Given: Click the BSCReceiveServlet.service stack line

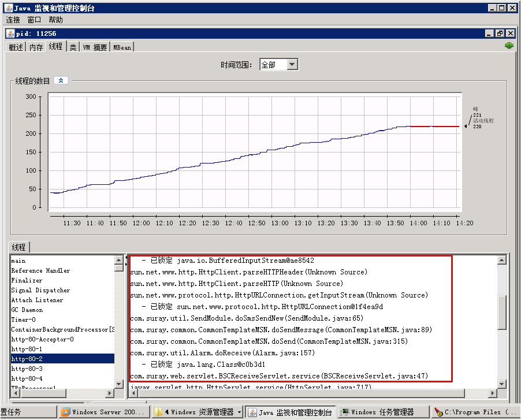Looking at the screenshot, I should 279,376.
